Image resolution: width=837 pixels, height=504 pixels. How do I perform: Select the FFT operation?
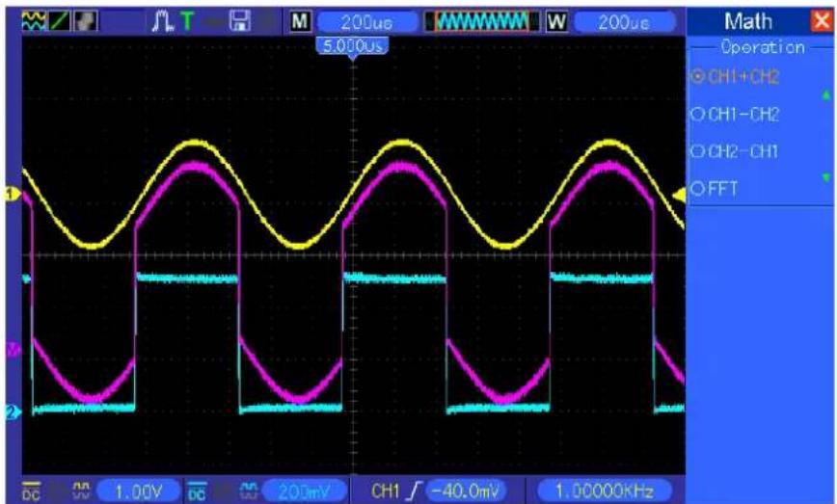click(715, 189)
